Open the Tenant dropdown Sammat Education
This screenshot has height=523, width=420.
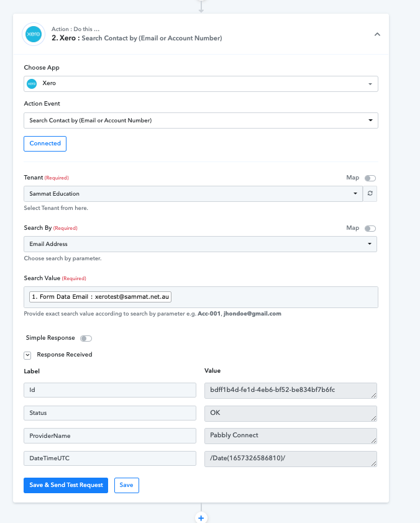point(193,194)
